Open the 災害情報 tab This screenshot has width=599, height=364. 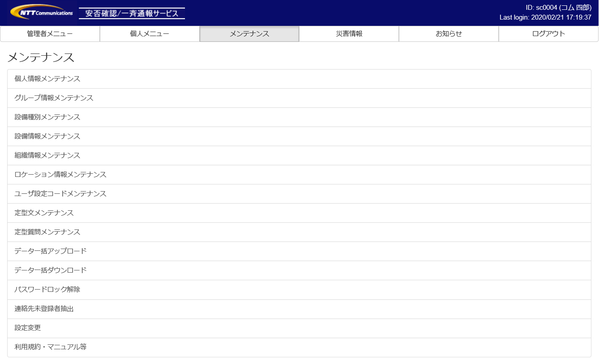(x=349, y=34)
